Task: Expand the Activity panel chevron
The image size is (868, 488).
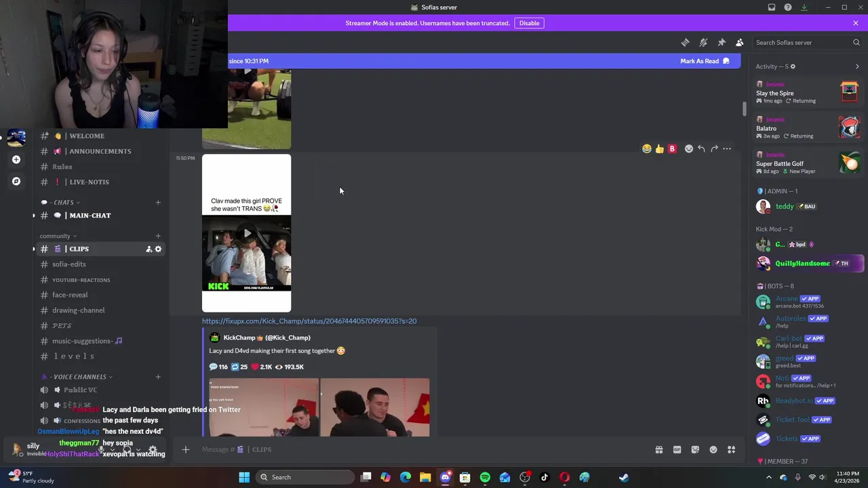Action: [x=857, y=66]
